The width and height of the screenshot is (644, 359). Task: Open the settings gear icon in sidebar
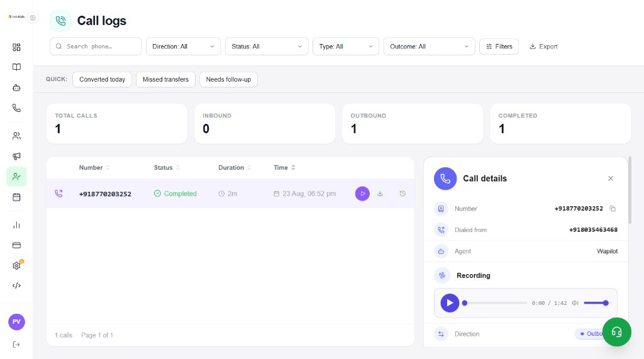pos(16,265)
